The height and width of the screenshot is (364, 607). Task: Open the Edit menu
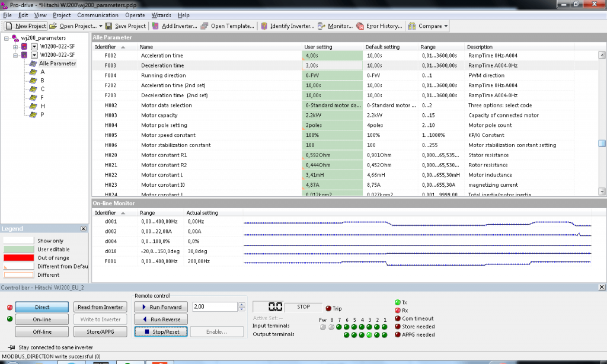coord(23,15)
